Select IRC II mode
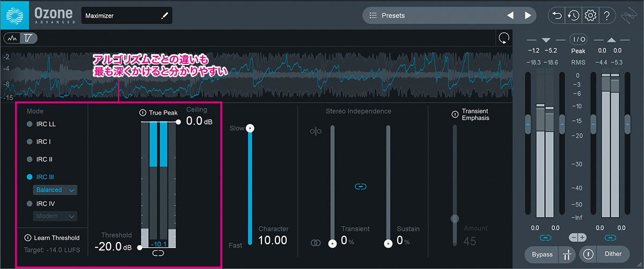 (40, 159)
